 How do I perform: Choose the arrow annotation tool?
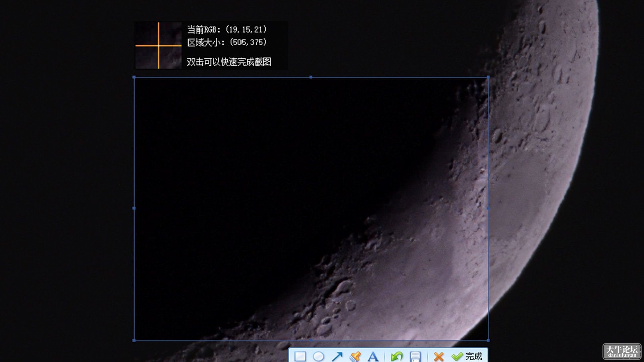click(x=337, y=356)
